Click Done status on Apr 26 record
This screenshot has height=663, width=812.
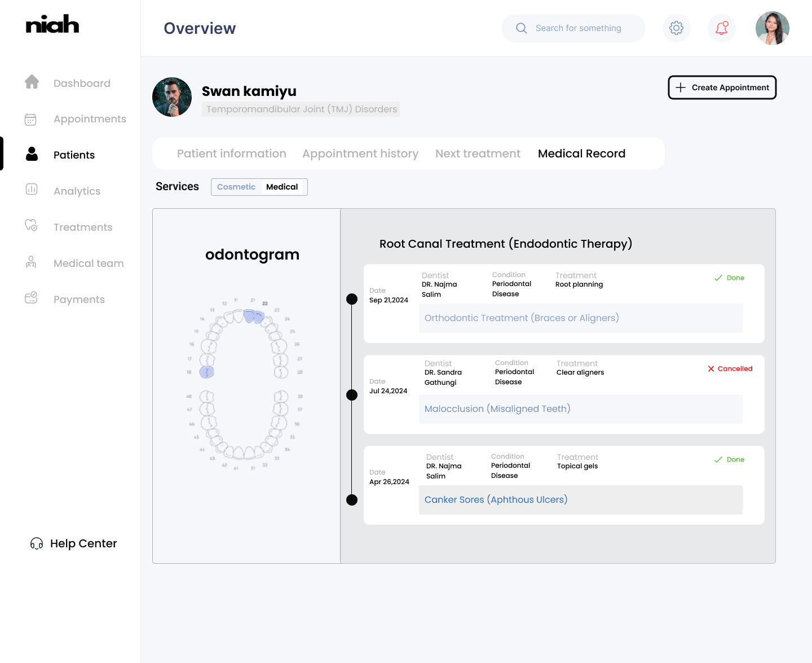pos(729,459)
